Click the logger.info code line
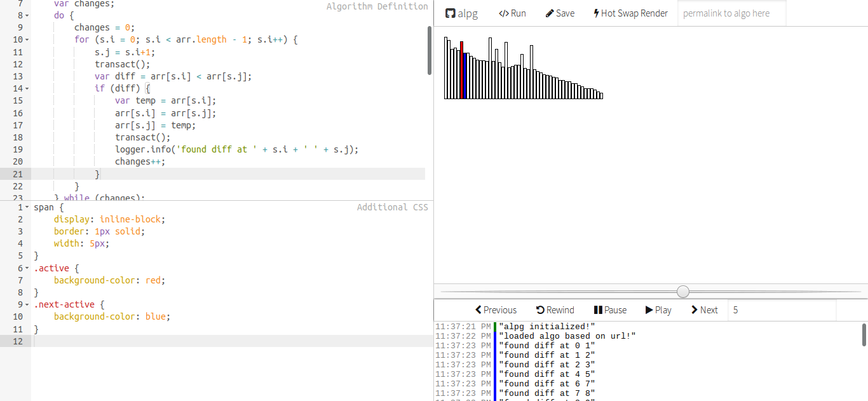Screen dimensions: 868x401 [x=237, y=150]
